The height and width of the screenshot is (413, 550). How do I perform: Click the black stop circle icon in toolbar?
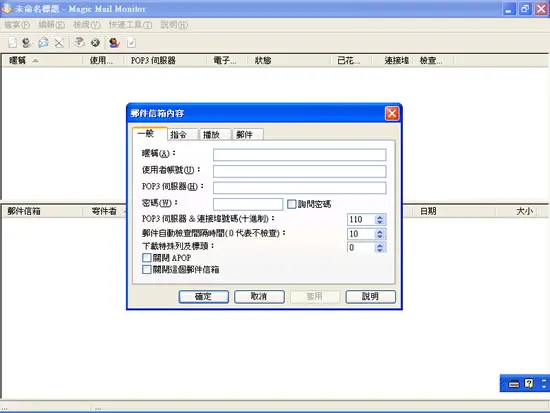(95, 43)
